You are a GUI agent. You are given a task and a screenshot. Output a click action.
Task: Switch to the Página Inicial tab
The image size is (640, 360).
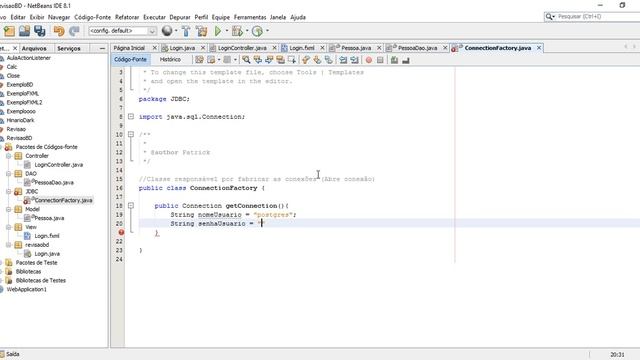(129, 48)
